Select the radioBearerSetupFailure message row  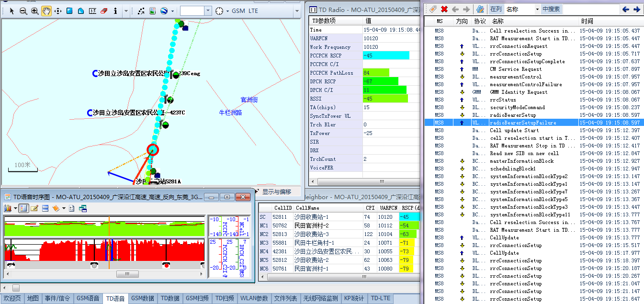click(533, 123)
